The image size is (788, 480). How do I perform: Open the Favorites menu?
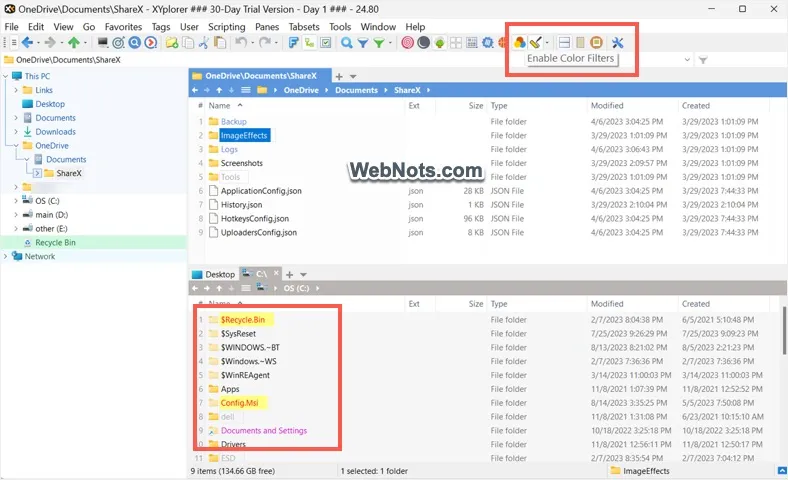[123, 27]
